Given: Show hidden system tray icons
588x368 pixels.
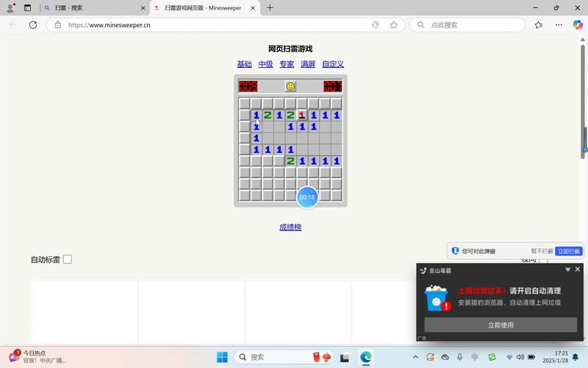Looking at the screenshot, I should click(x=415, y=357).
